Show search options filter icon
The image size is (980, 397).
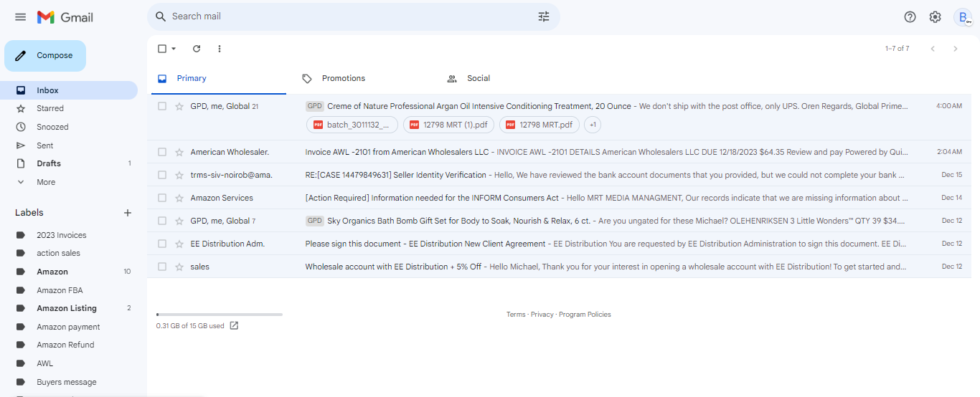pyautogui.click(x=544, y=16)
